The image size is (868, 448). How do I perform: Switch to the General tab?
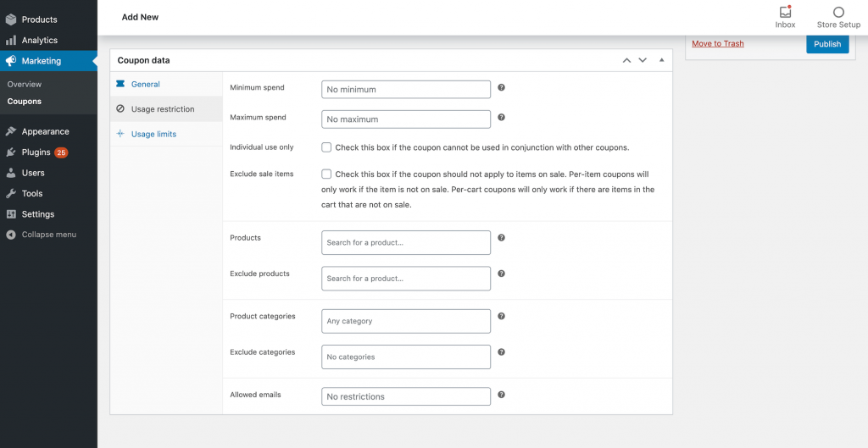coord(145,85)
